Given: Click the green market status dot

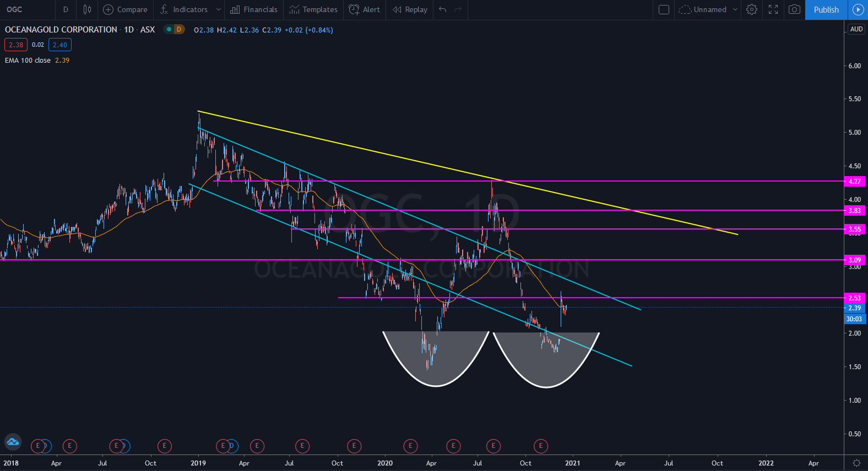Looking at the screenshot, I should coord(169,30).
